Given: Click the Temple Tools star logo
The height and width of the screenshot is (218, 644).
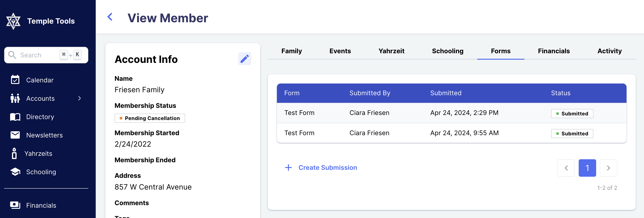Looking at the screenshot, I should click(x=14, y=21).
